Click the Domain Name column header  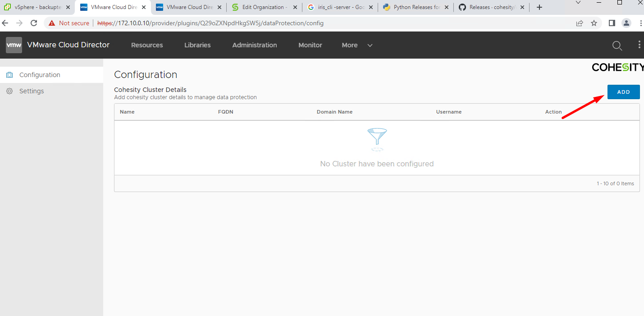coord(334,112)
